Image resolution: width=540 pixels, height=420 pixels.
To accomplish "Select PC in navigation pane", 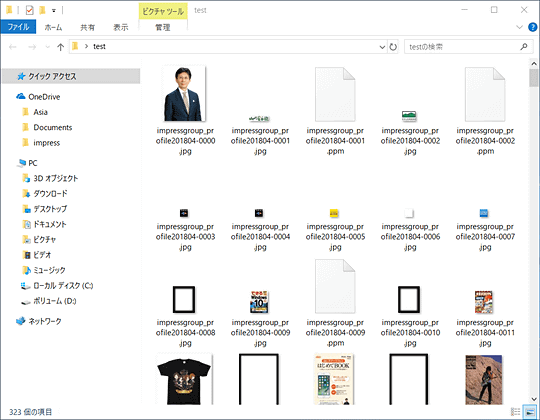I will pyautogui.click(x=32, y=163).
